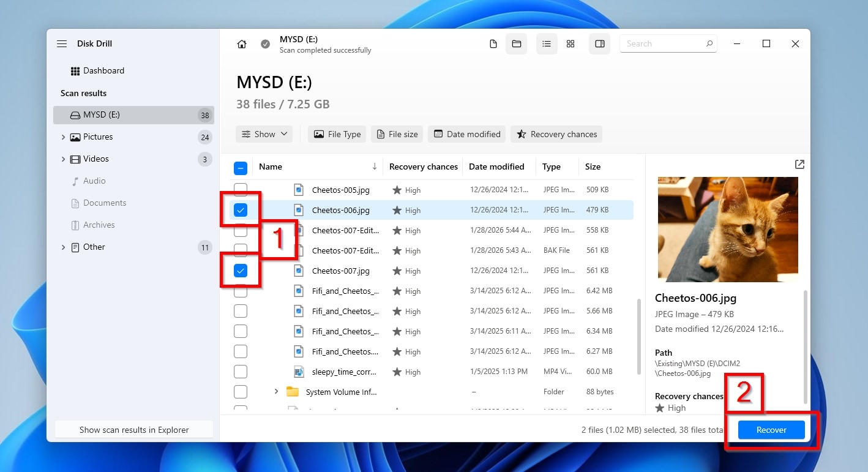Click Show scan results in Explorer
868x472 pixels.
click(134, 430)
